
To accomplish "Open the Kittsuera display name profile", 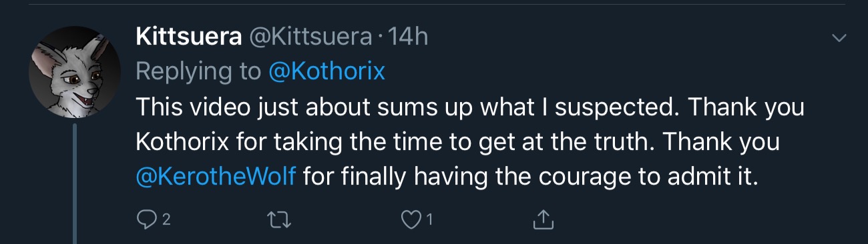I will (x=188, y=37).
